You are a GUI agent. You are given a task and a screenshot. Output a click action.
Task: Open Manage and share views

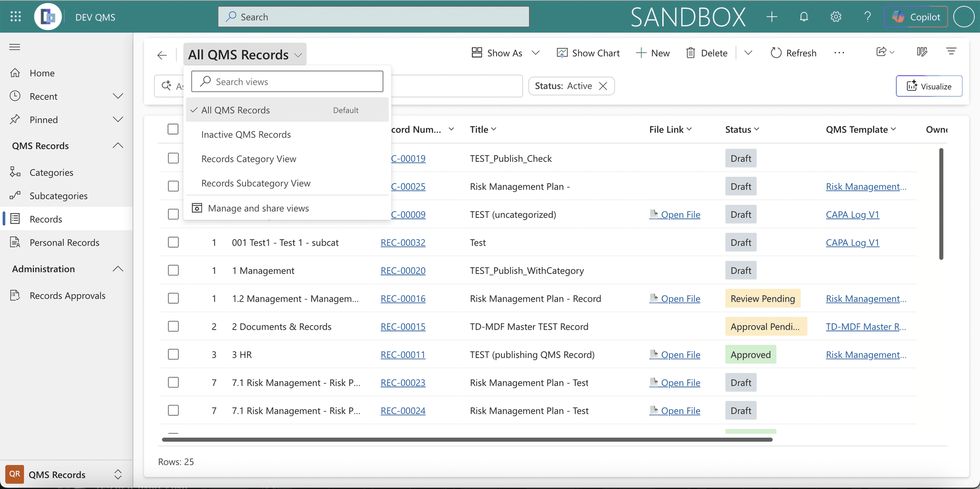(x=287, y=208)
